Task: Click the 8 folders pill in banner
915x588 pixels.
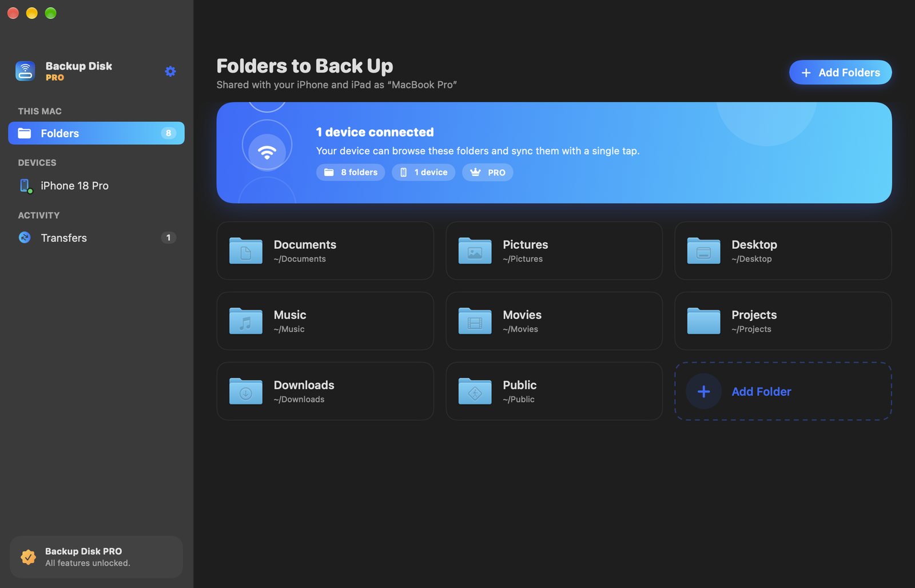Action: [351, 172]
